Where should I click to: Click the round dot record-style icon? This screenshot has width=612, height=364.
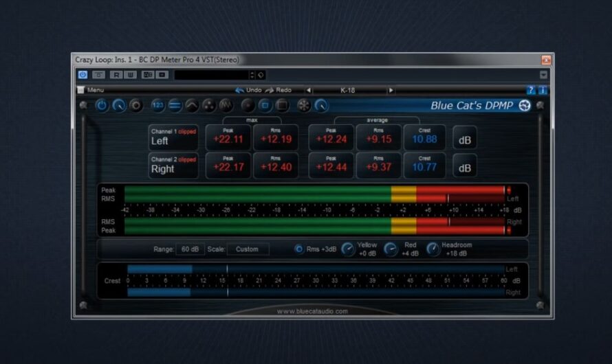(248, 105)
